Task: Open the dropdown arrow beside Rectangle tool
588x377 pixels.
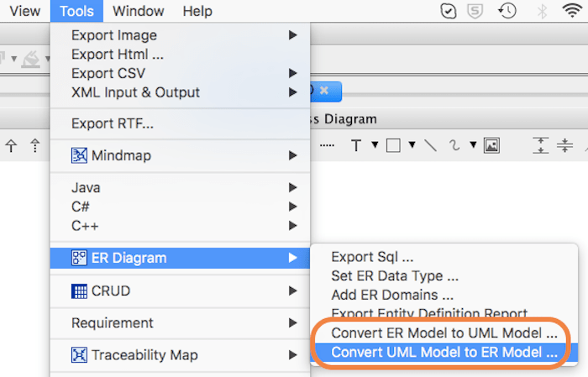Action: click(x=412, y=145)
